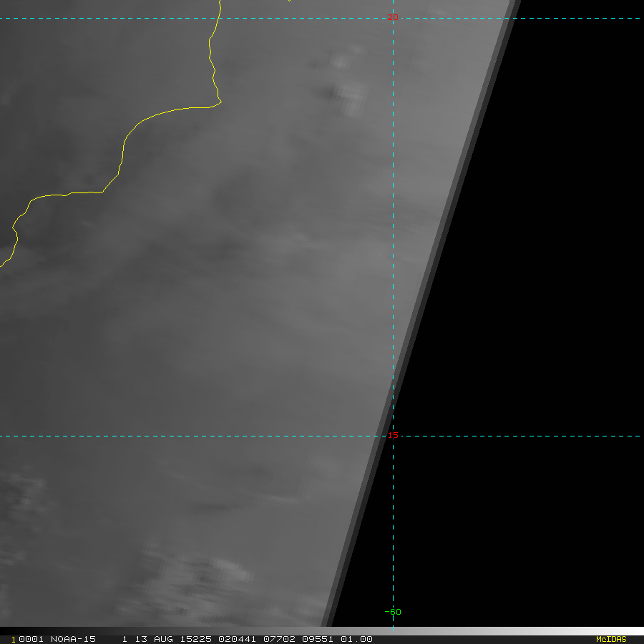The height and width of the screenshot is (644, 644).
Task: Click the grayscale bar at image bottom
Action: [x=501, y=631]
